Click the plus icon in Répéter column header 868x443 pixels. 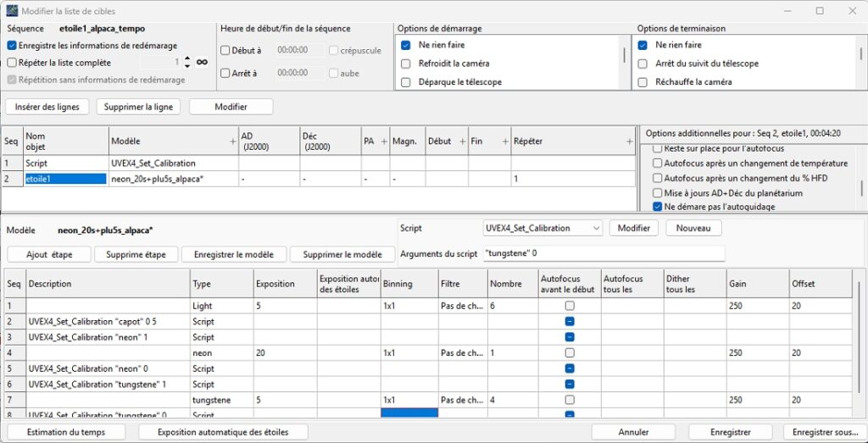click(629, 141)
